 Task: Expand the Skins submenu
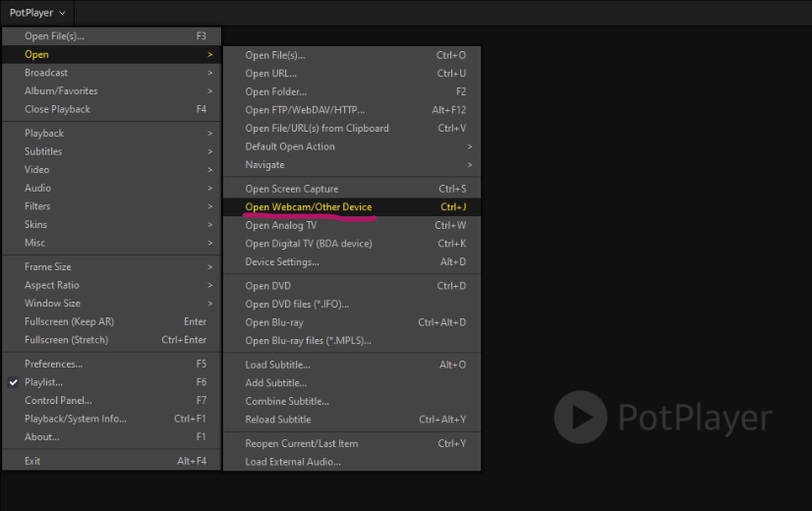coord(35,225)
